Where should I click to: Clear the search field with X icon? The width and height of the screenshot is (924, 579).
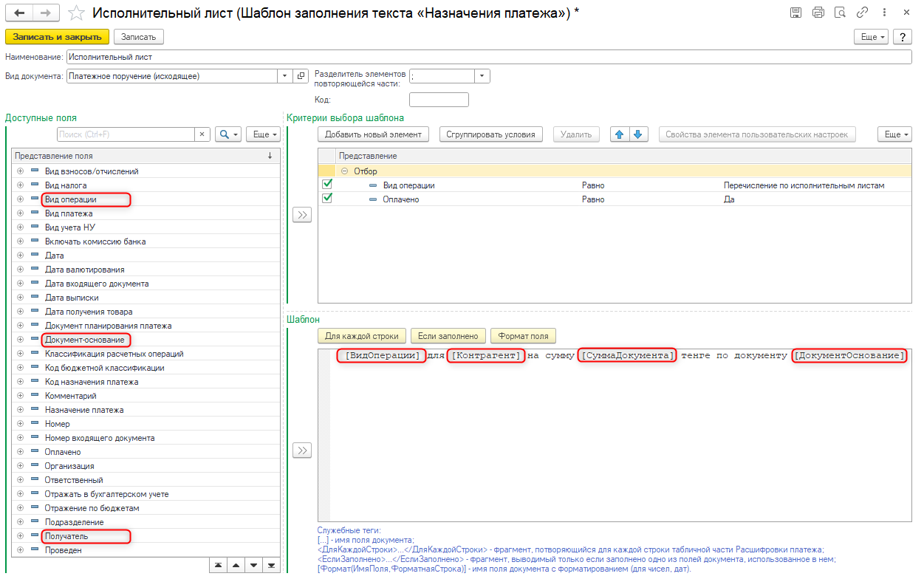pyautogui.click(x=202, y=134)
